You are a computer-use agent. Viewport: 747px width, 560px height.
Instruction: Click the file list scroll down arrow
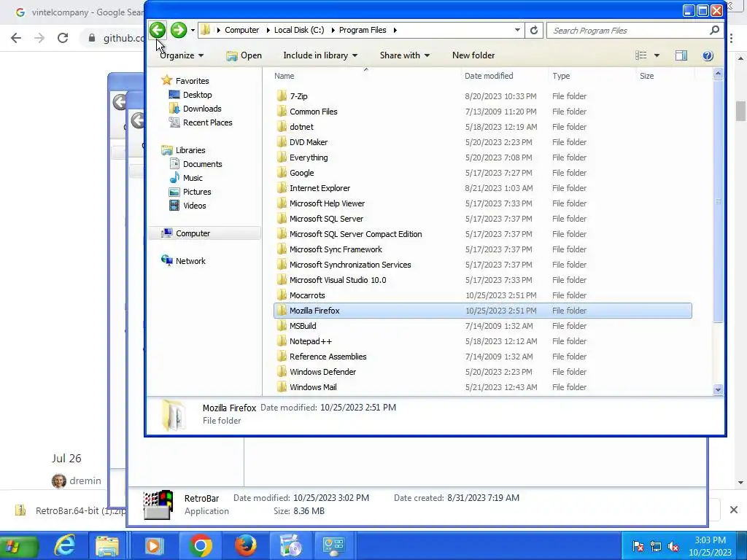coord(718,389)
